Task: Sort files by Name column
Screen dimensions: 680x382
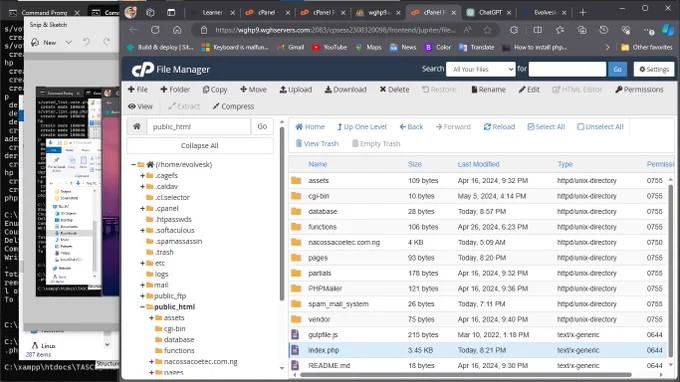Action: tap(317, 164)
